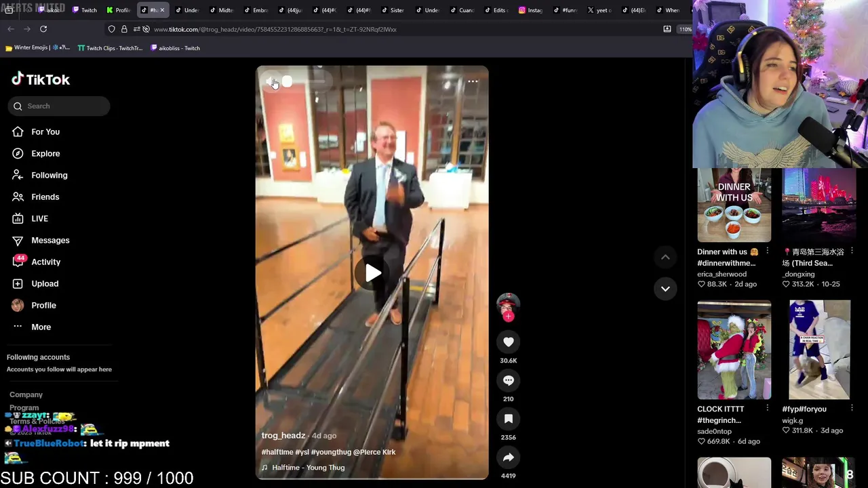Open sade0ntop creator profile
This screenshot has height=488, width=868.
pos(714,432)
